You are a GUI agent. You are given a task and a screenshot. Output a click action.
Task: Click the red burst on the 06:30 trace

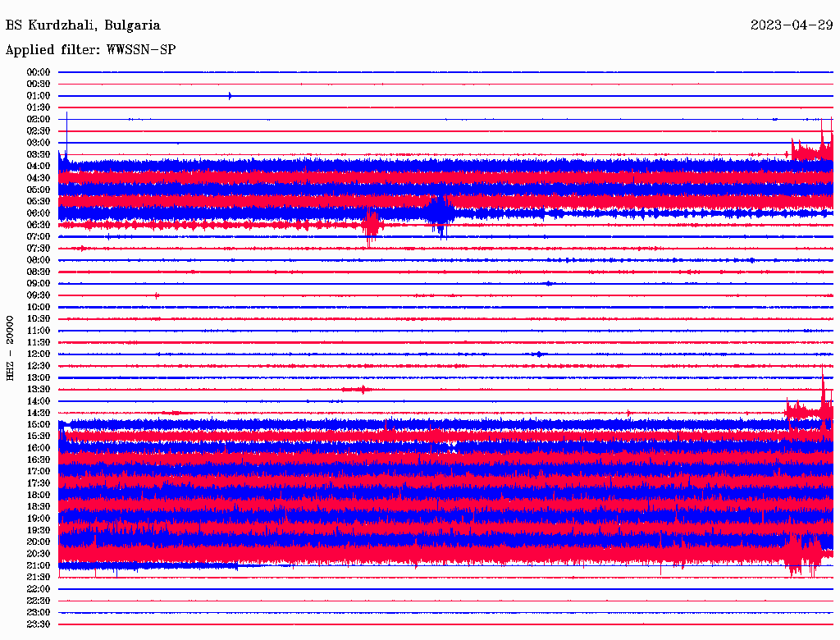pos(371,223)
